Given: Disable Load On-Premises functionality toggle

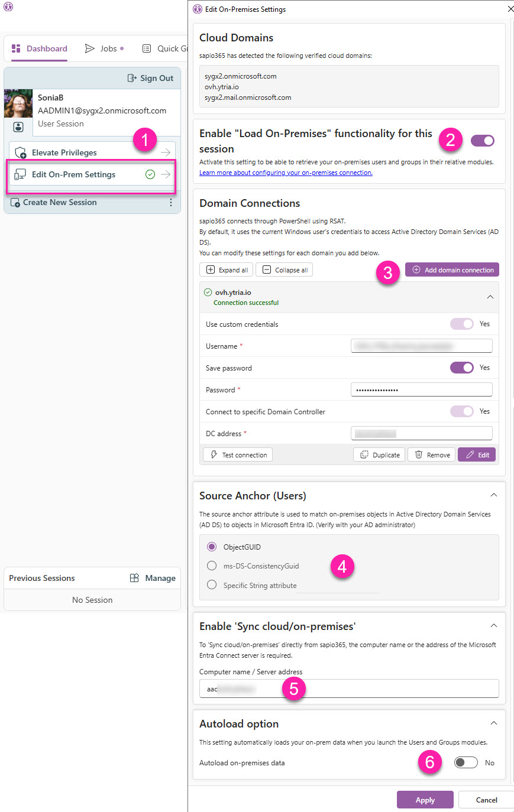Looking at the screenshot, I should coord(482,141).
